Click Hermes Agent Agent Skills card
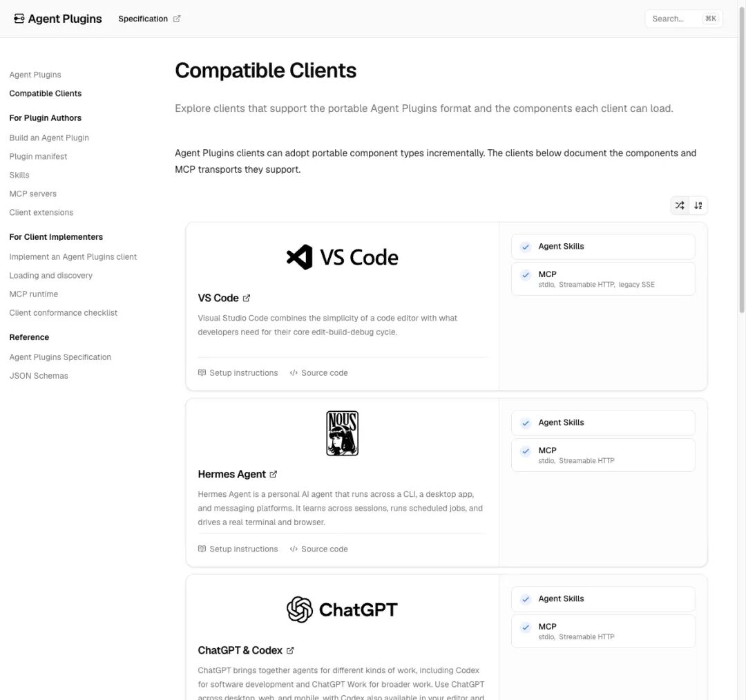 coord(603,423)
